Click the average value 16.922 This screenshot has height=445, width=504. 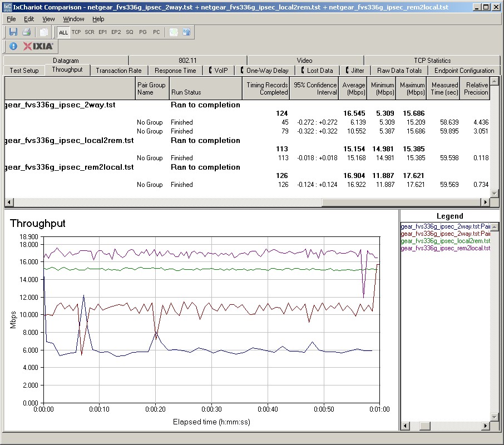(x=356, y=185)
